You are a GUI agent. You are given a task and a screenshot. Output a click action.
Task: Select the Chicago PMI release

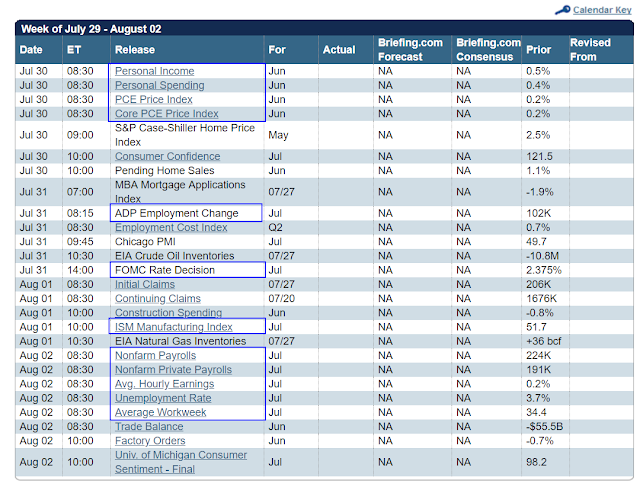(145, 242)
